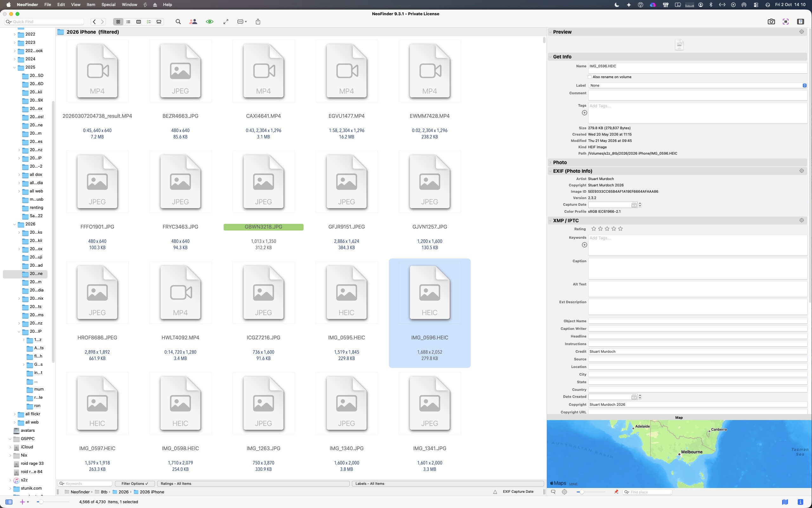The image size is (812, 508).
Task: Switch to column view
Action: point(138,22)
